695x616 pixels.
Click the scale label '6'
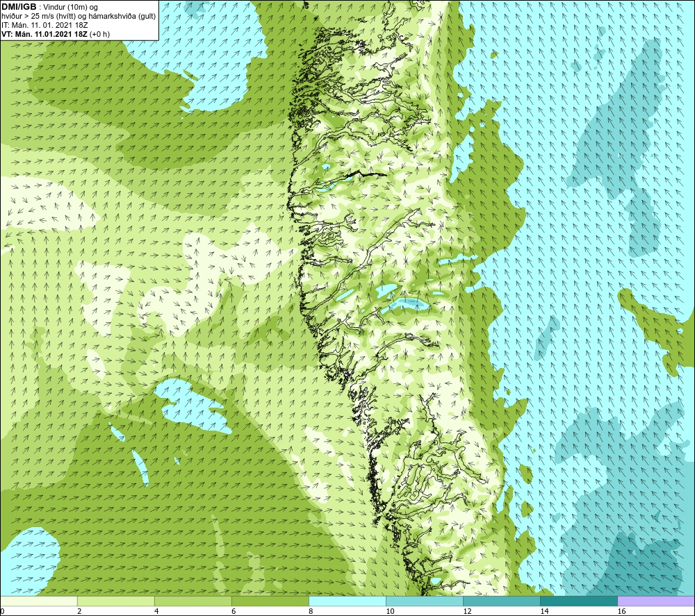click(x=234, y=612)
